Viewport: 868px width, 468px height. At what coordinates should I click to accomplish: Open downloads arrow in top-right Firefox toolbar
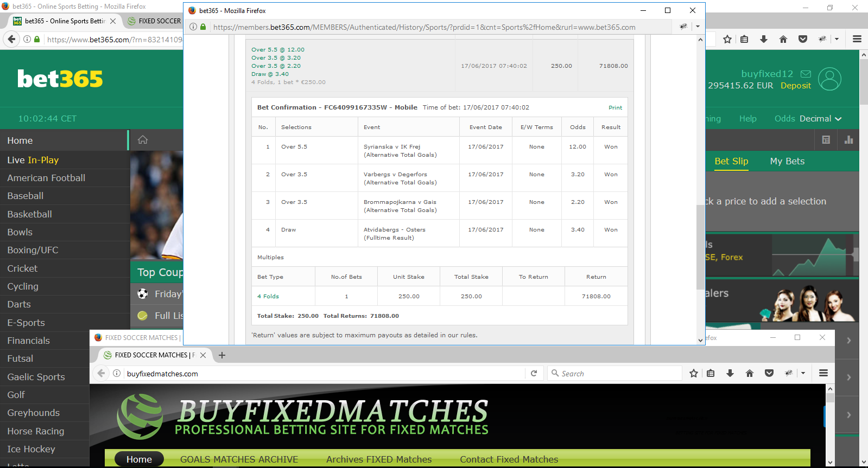pyautogui.click(x=764, y=39)
